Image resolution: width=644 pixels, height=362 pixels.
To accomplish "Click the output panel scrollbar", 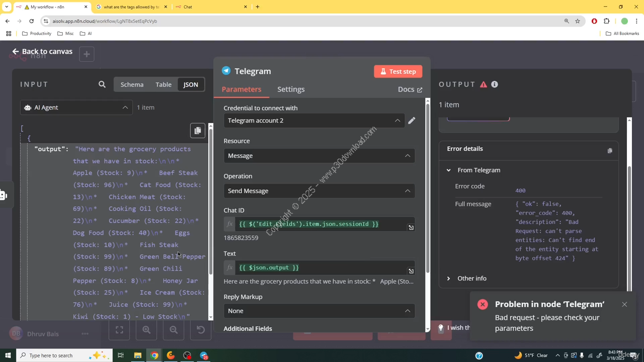I will tap(629, 229).
